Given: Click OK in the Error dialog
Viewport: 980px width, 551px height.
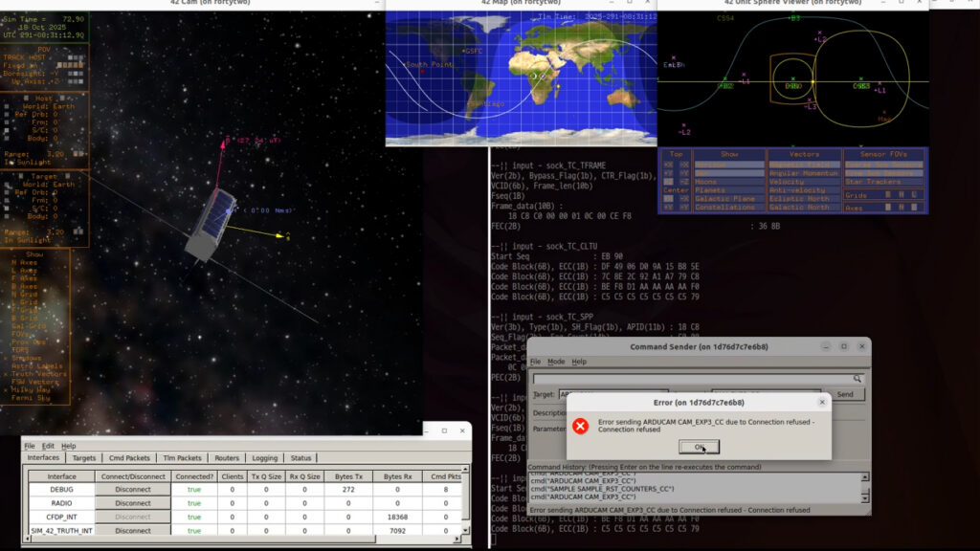Looking at the screenshot, I should (x=699, y=447).
